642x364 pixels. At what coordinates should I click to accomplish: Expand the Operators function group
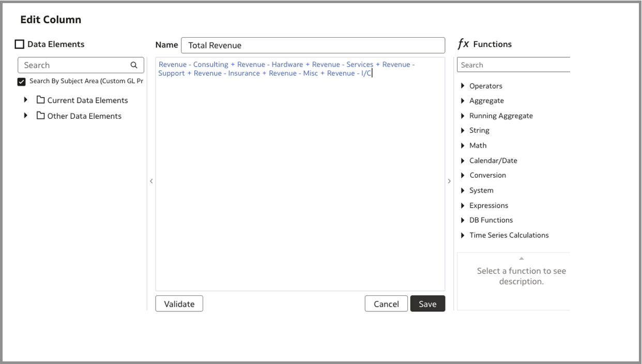click(463, 86)
